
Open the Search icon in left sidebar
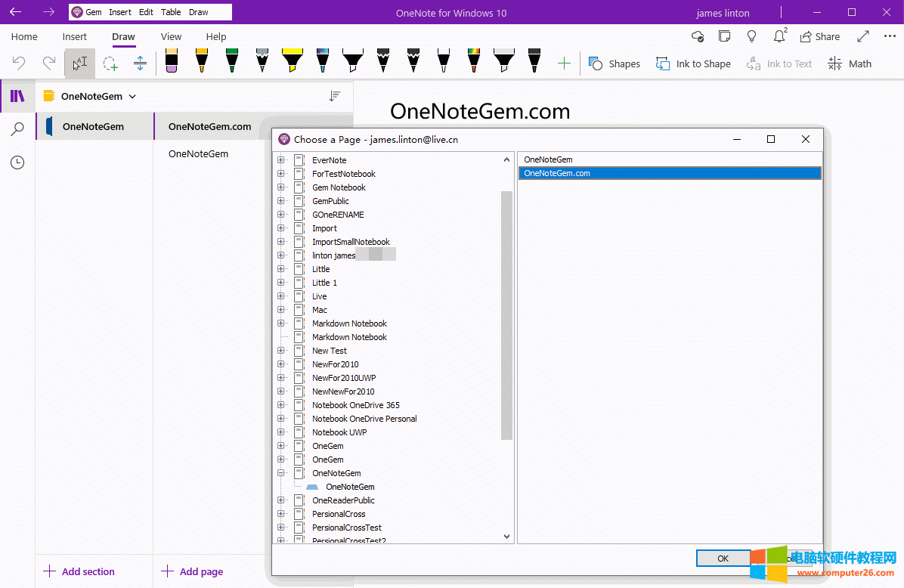[x=17, y=129]
